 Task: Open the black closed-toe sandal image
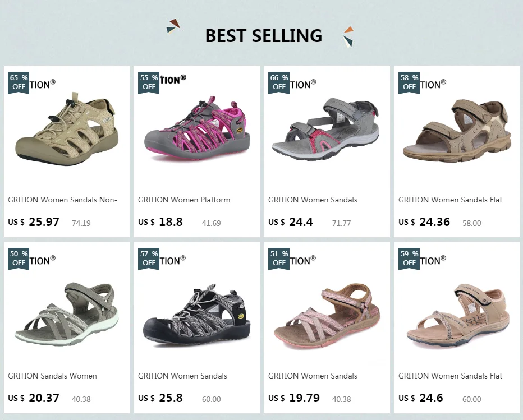197,312
